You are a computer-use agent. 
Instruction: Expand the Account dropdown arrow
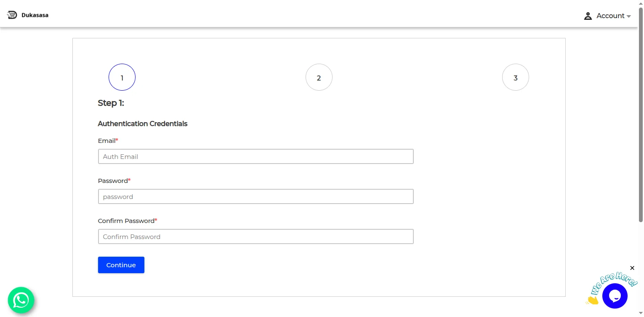point(629,16)
